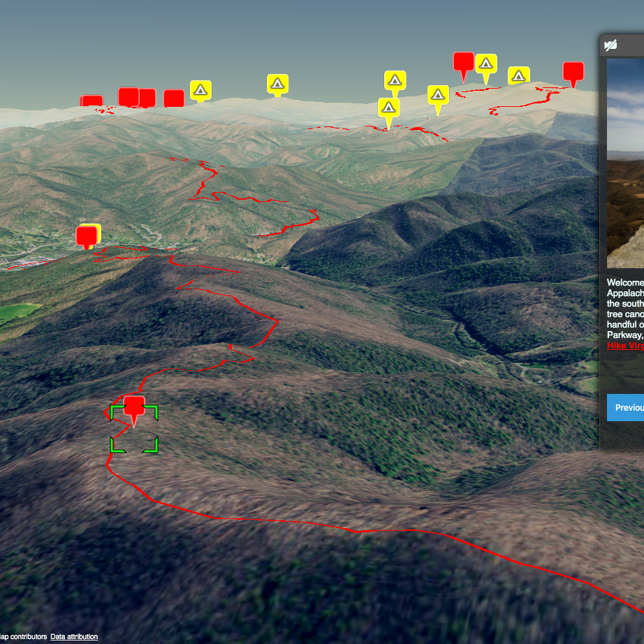Click the red marker nearest the info panel
The image size is (644, 644).
(573, 71)
